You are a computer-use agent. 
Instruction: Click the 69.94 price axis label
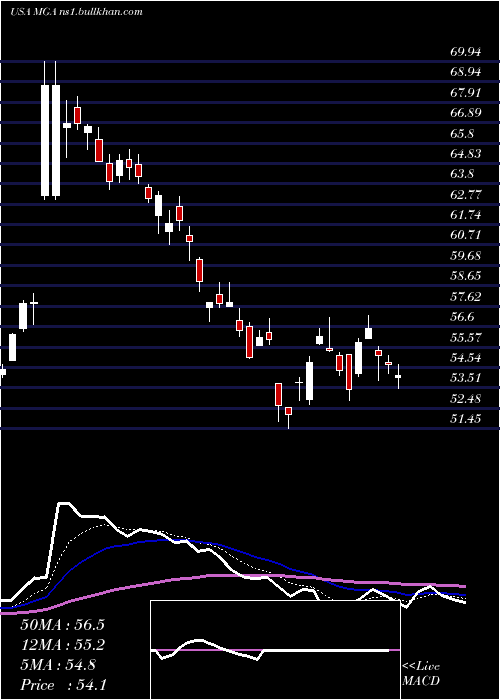click(466, 52)
